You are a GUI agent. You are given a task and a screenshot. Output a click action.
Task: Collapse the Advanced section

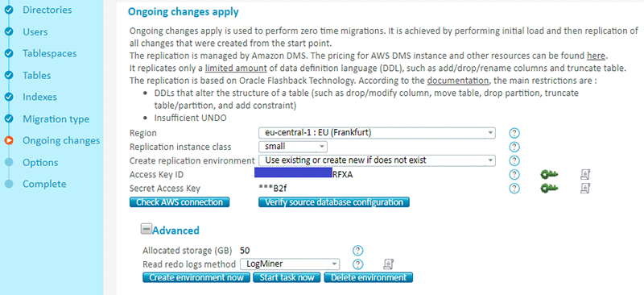[x=147, y=229]
